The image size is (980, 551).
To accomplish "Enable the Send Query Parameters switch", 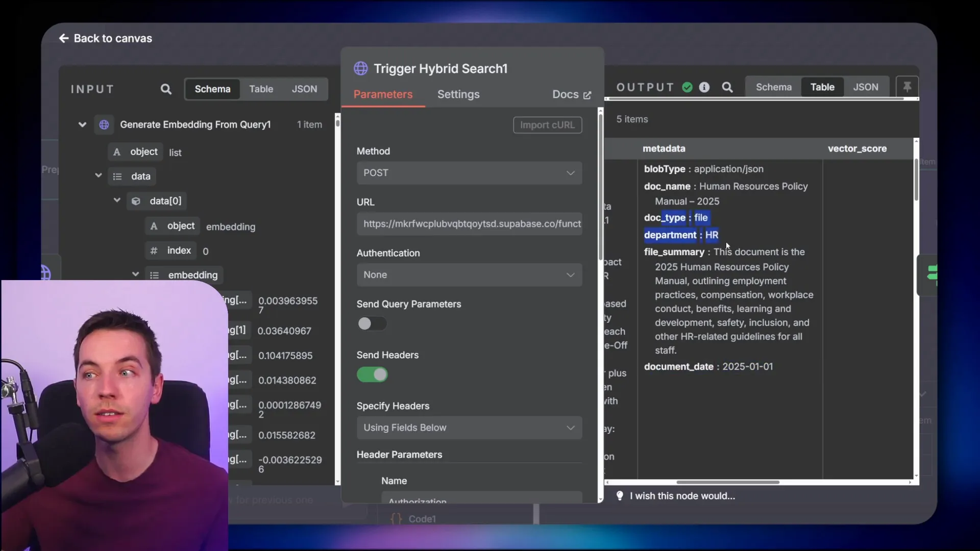I will click(x=372, y=323).
